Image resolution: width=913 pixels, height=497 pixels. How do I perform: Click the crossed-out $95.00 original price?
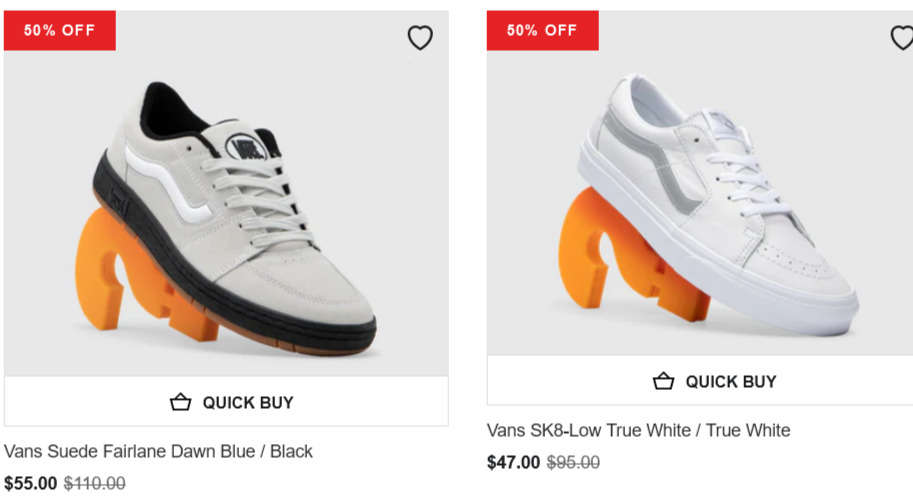pos(574,462)
